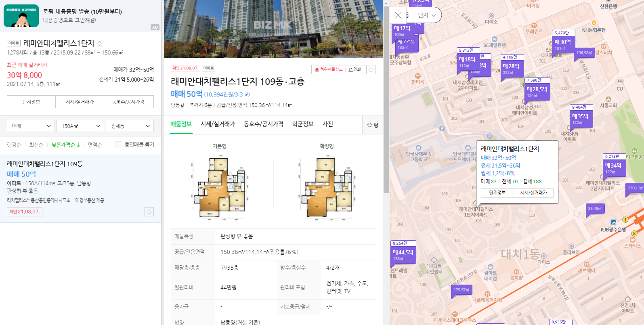Screen dimensions: 644x325
Task: Open the 사진 tab
Action: tap(327, 124)
